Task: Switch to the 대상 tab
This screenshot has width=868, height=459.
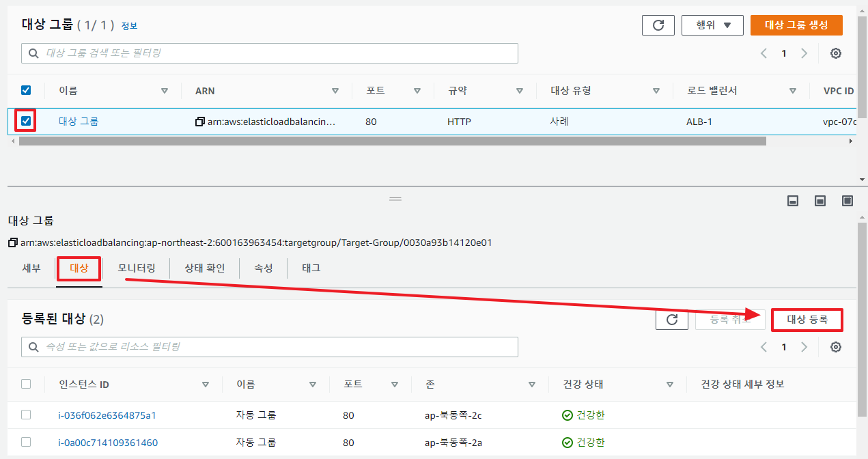Action: [79, 268]
